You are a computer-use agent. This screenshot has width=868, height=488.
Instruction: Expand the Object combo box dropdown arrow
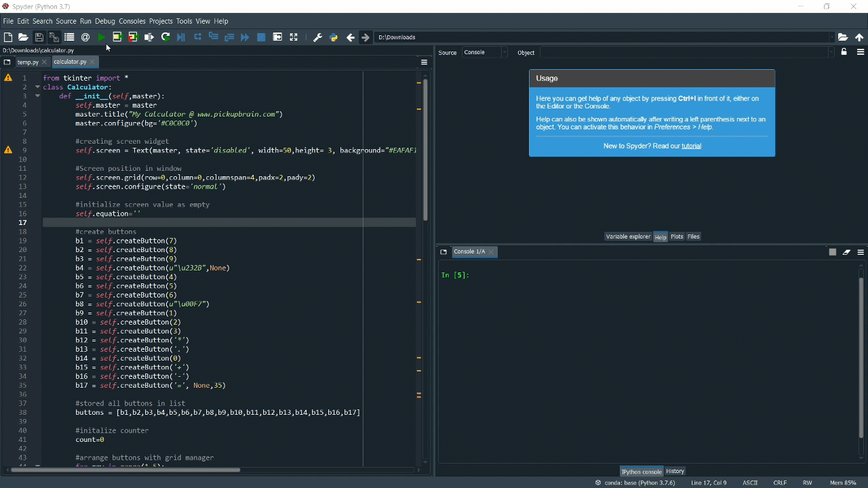click(831, 52)
